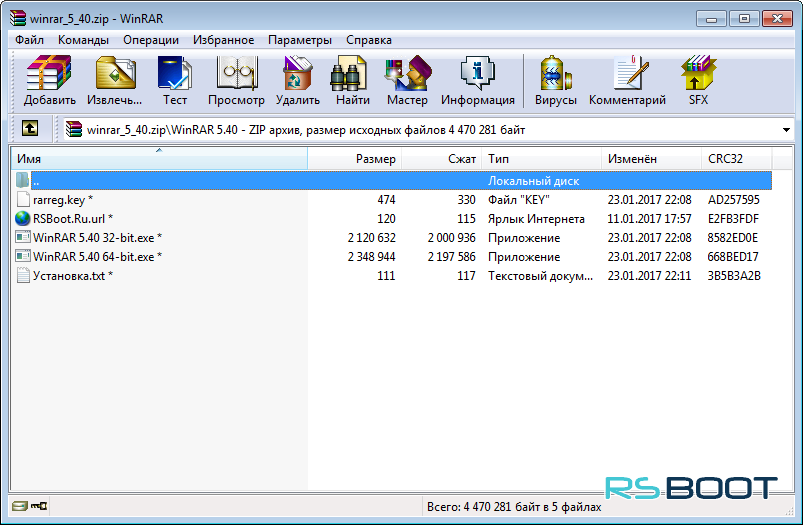This screenshot has width=803, height=525.
Task: Click the Текстовый докум... type cell
Action: point(540,276)
